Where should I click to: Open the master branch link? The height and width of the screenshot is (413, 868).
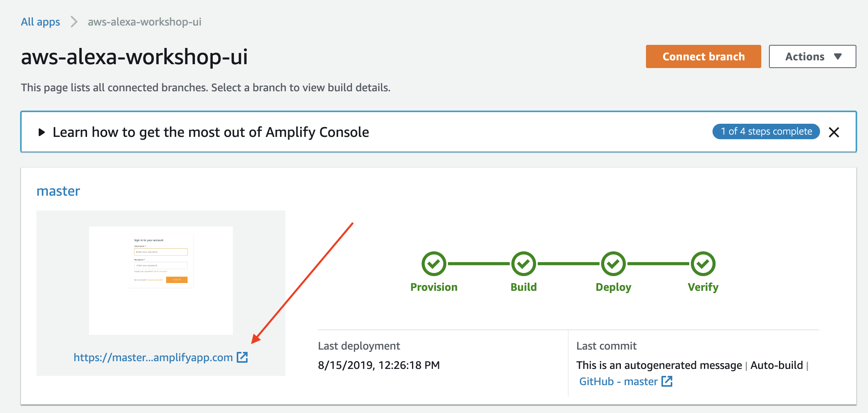point(58,191)
